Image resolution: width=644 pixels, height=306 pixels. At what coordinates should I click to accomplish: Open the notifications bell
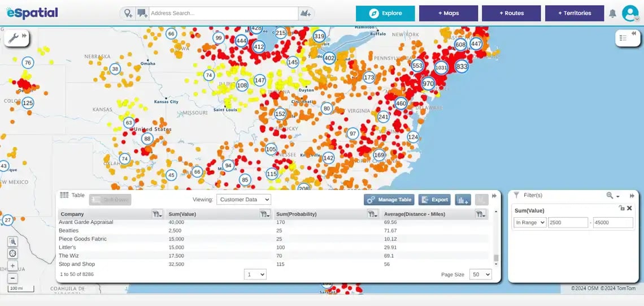click(612, 14)
